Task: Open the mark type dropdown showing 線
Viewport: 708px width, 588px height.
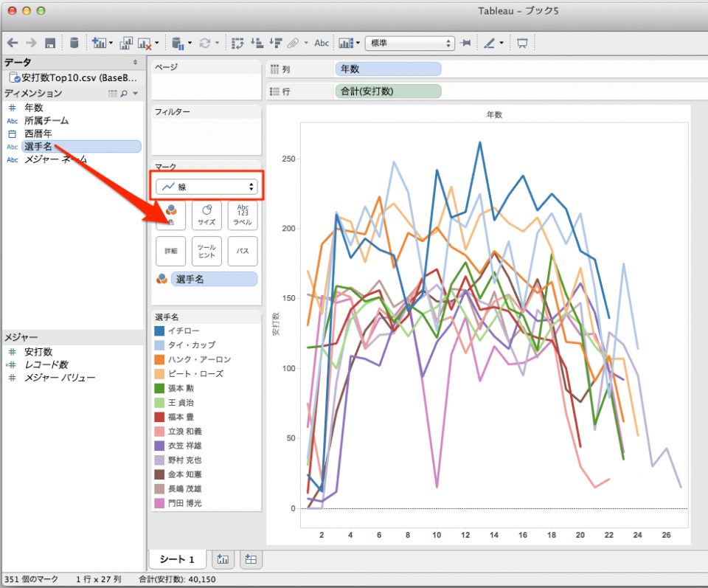Action: tap(206, 185)
